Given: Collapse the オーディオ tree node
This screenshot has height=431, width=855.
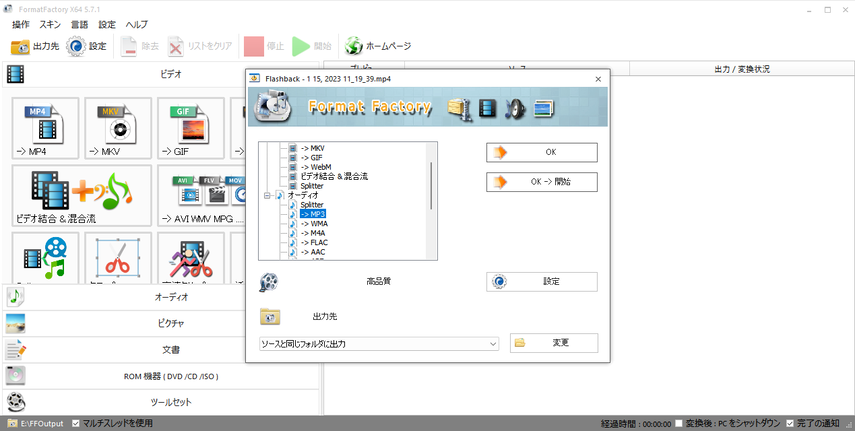Looking at the screenshot, I should pyautogui.click(x=267, y=196).
